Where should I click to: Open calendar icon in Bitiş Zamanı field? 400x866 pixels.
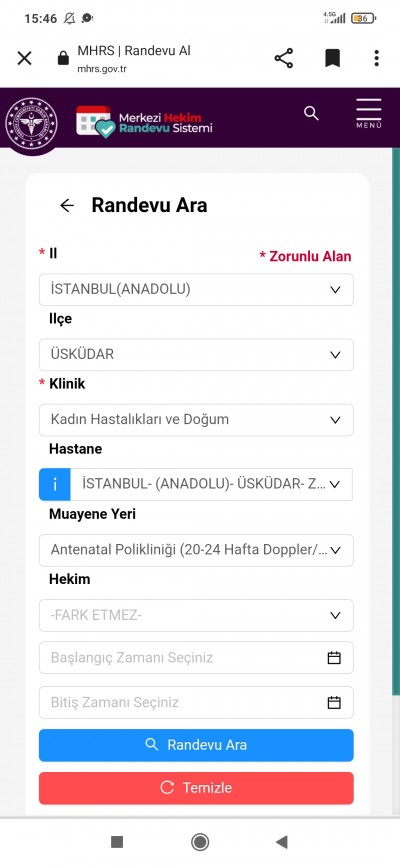click(334, 703)
